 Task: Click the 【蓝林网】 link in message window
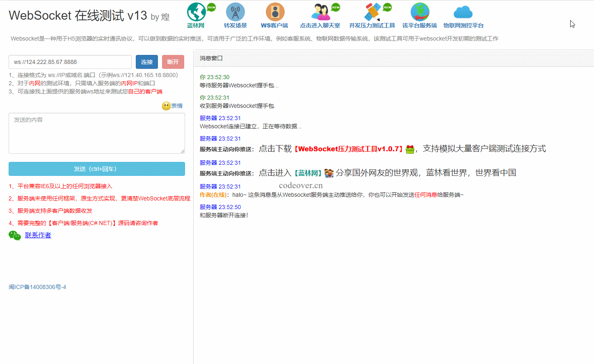(308, 173)
